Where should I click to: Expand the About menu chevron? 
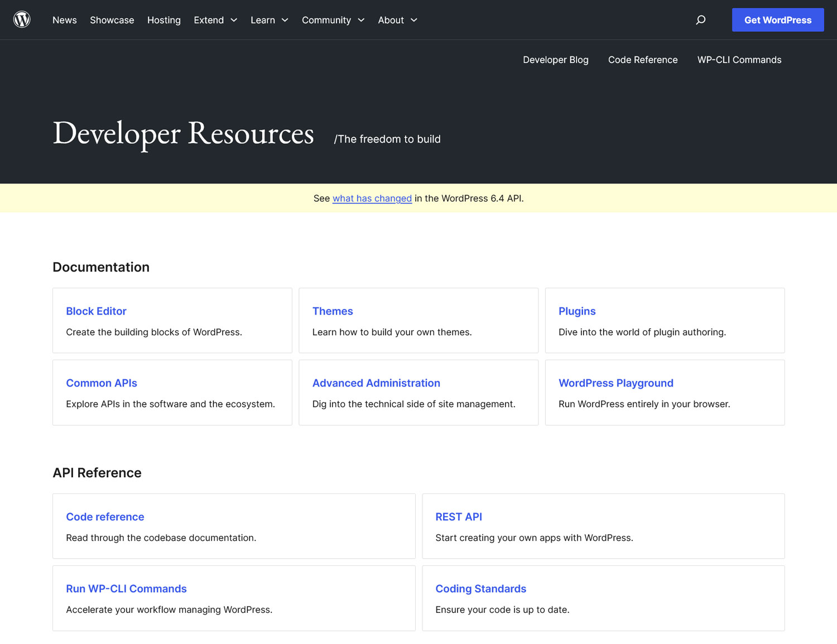pos(414,20)
